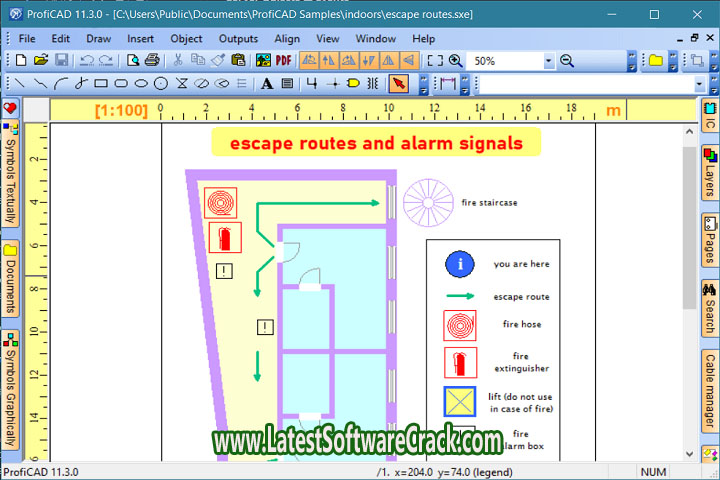Click the Zoom in magnifier icon
This screenshot has width=720, height=480.
point(456,61)
